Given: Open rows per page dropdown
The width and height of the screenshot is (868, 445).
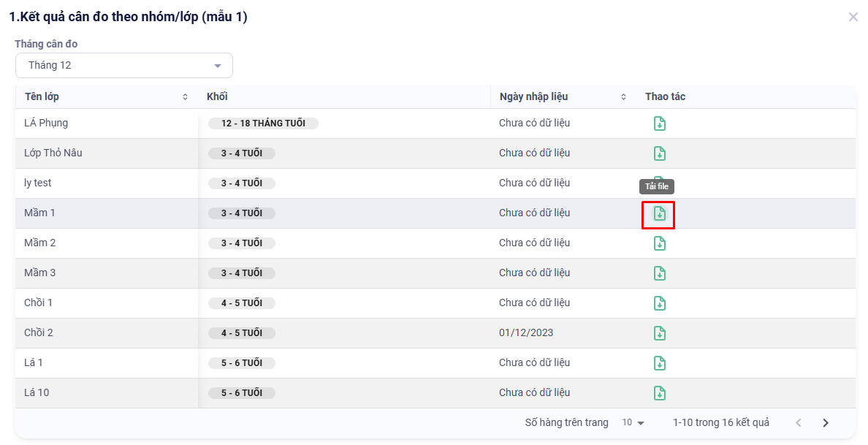Looking at the screenshot, I should [x=633, y=423].
